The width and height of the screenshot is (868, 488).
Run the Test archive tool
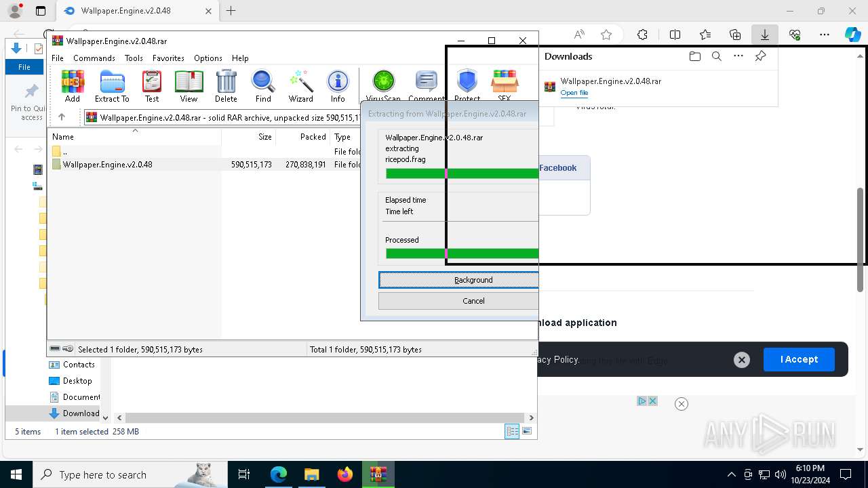pyautogui.click(x=152, y=86)
